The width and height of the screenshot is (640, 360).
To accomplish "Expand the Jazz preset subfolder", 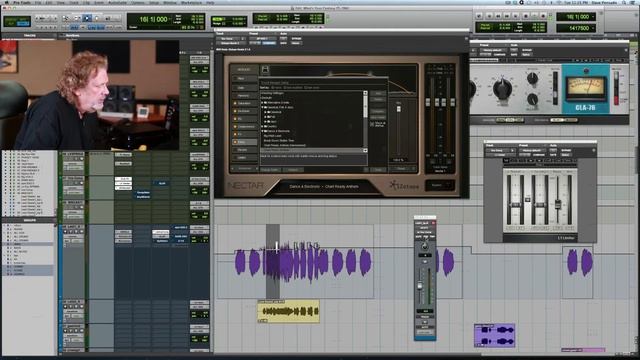I will tap(266, 122).
